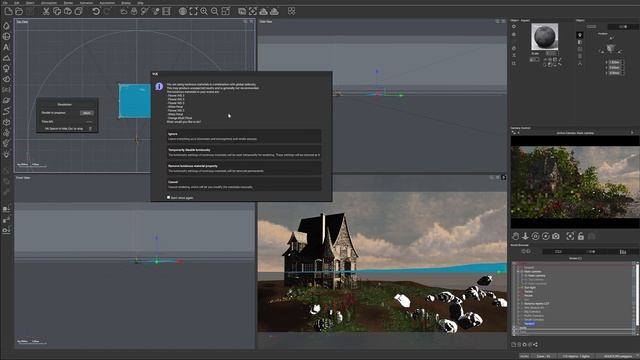Tick the 'Don't show again' checkbox
The height and width of the screenshot is (360, 640).
pos(169,198)
